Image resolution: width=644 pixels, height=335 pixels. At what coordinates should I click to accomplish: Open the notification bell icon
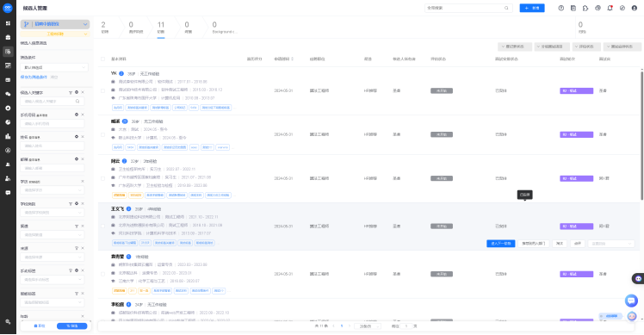click(x=610, y=8)
